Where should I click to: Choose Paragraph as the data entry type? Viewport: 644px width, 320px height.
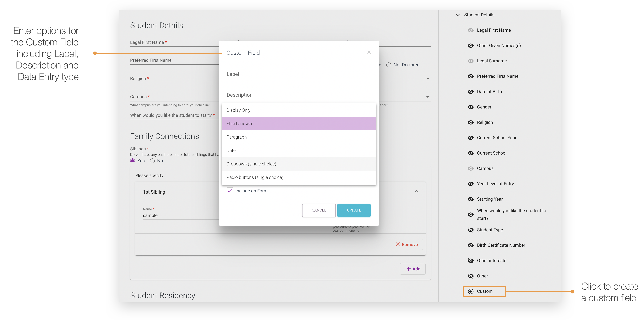coord(236,137)
